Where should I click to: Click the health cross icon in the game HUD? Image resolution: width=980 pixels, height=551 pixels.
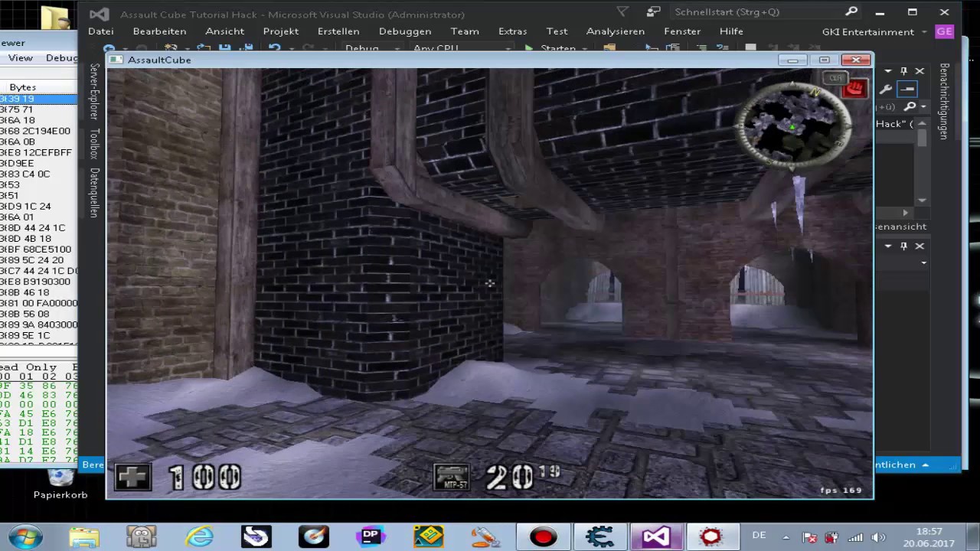132,478
